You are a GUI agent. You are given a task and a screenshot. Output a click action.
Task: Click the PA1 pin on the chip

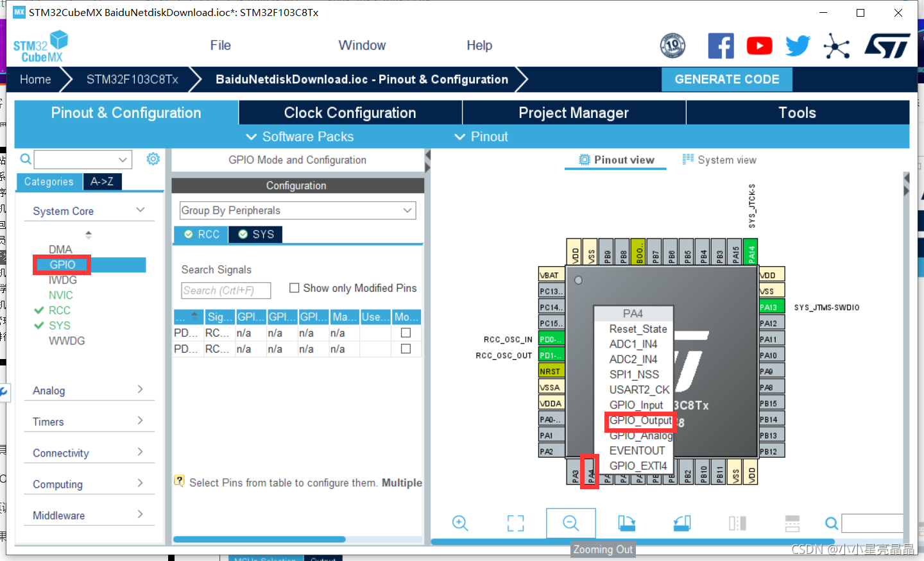551,435
